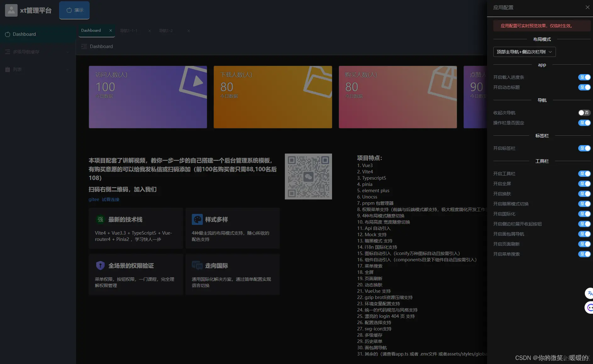Enable 收起次导航 switch
The width and height of the screenshot is (593, 364).
point(585,113)
